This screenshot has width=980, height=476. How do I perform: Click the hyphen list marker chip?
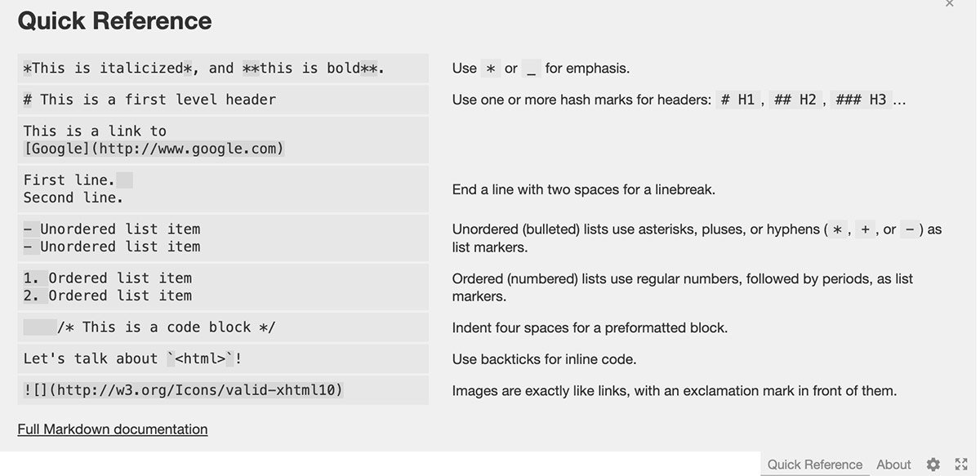coord(909,229)
